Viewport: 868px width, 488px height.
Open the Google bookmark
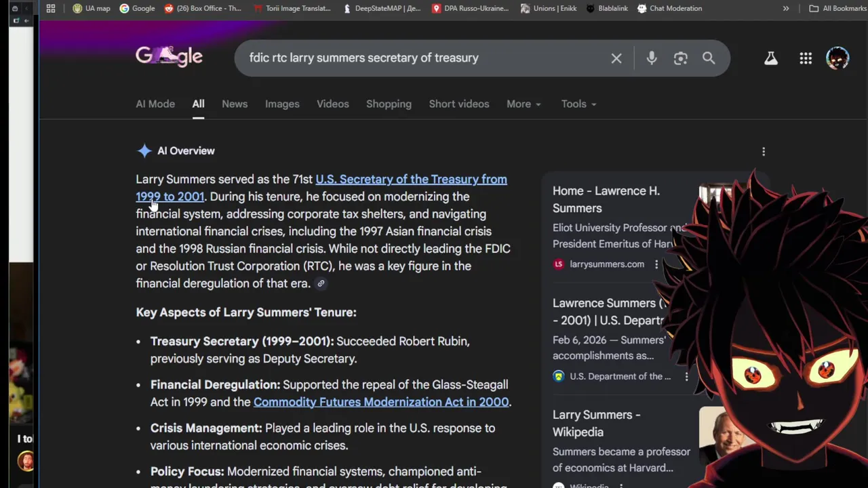point(137,9)
